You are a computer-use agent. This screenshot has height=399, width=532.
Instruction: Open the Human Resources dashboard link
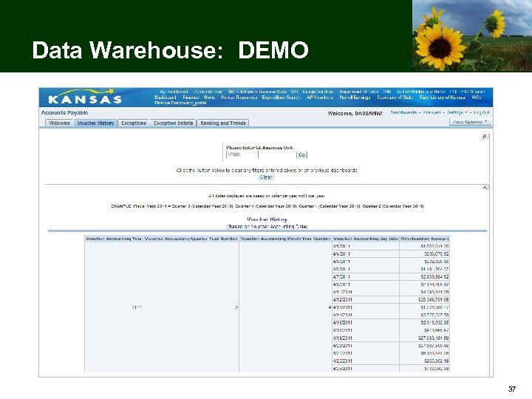[239, 98]
